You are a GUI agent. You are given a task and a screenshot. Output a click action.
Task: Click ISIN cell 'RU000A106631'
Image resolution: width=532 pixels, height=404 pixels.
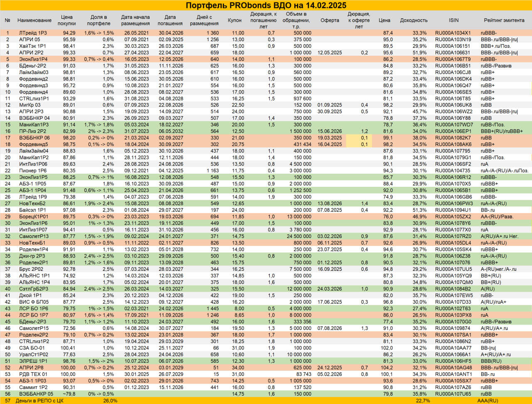pyautogui.click(x=453, y=53)
